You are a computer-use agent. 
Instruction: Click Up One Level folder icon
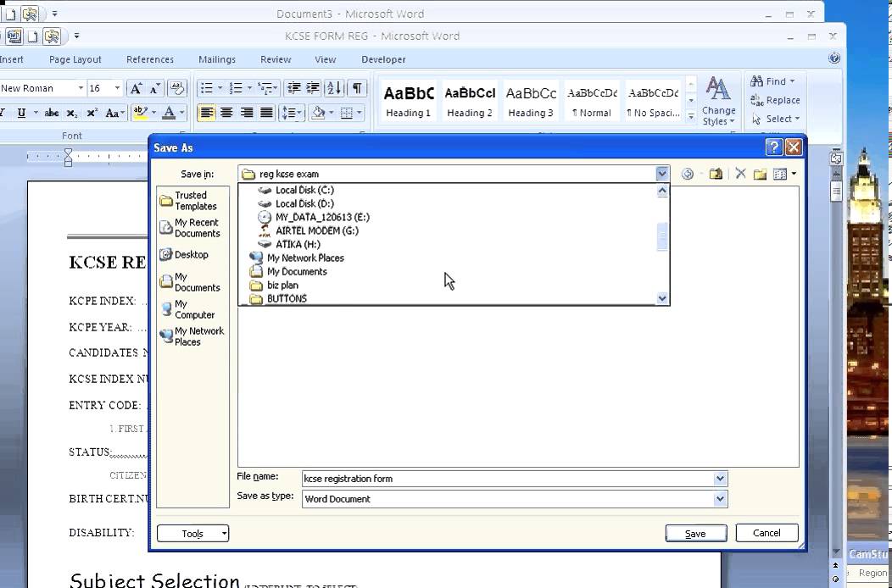coord(716,174)
